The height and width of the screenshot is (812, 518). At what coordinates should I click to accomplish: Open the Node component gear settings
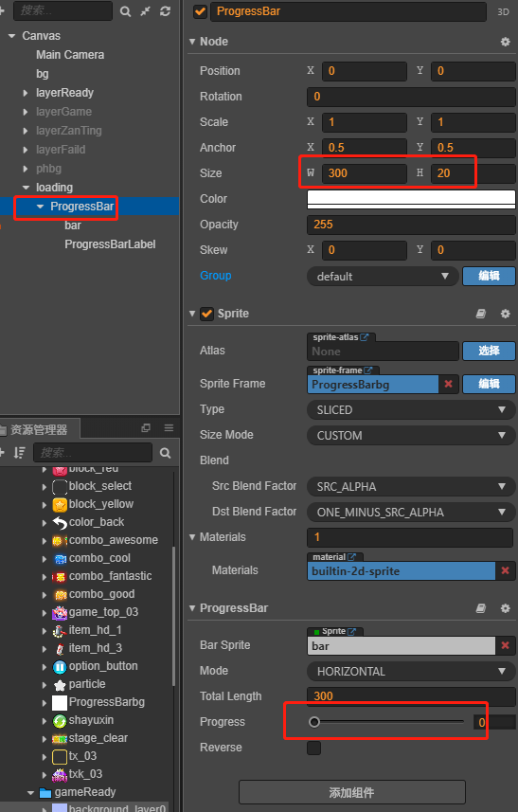pos(505,42)
